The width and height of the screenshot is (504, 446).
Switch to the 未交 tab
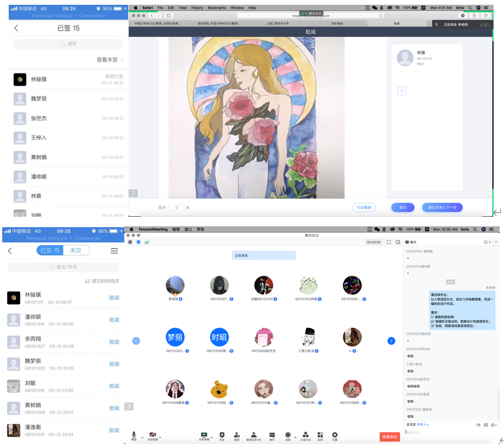click(x=76, y=250)
